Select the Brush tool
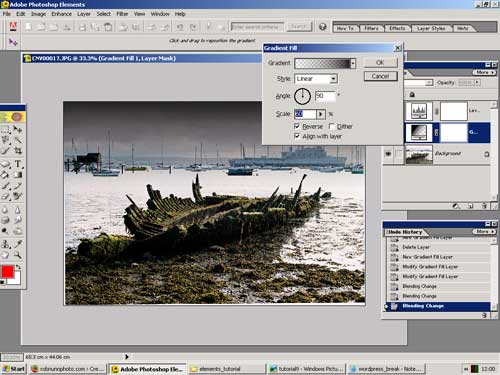Viewport: 500px width, 375px height. (x=5, y=186)
